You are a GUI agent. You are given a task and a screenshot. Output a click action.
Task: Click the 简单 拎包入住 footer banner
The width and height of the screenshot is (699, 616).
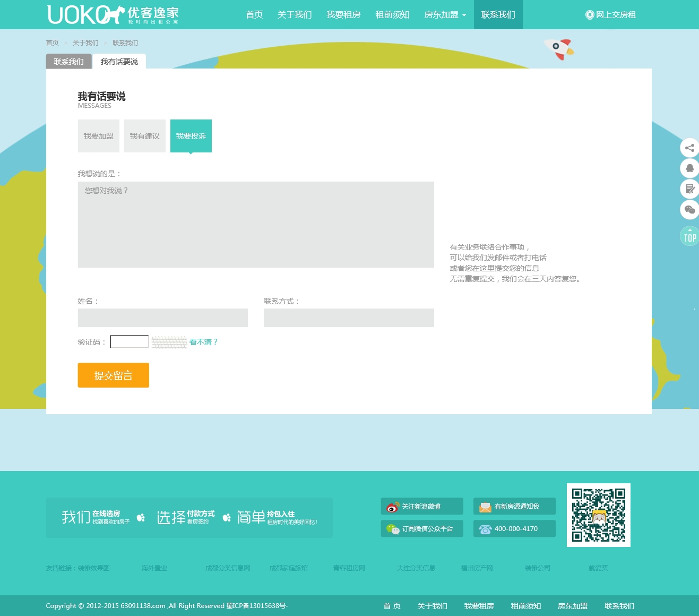coord(277,517)
